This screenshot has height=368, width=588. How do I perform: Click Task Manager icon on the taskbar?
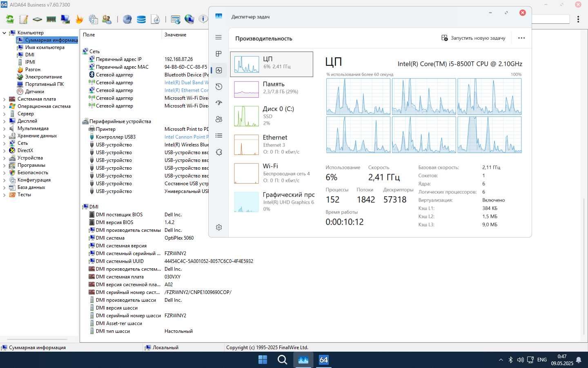(x=303, y=360)
